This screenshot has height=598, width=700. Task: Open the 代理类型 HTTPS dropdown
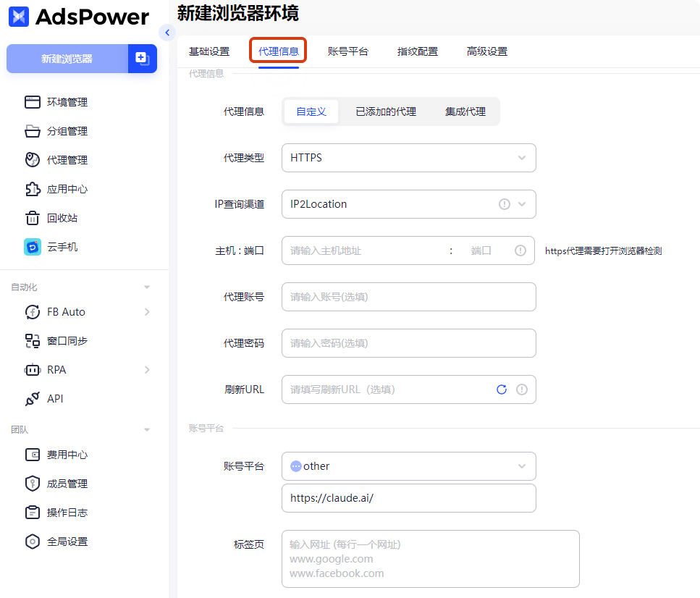point(408,158)
